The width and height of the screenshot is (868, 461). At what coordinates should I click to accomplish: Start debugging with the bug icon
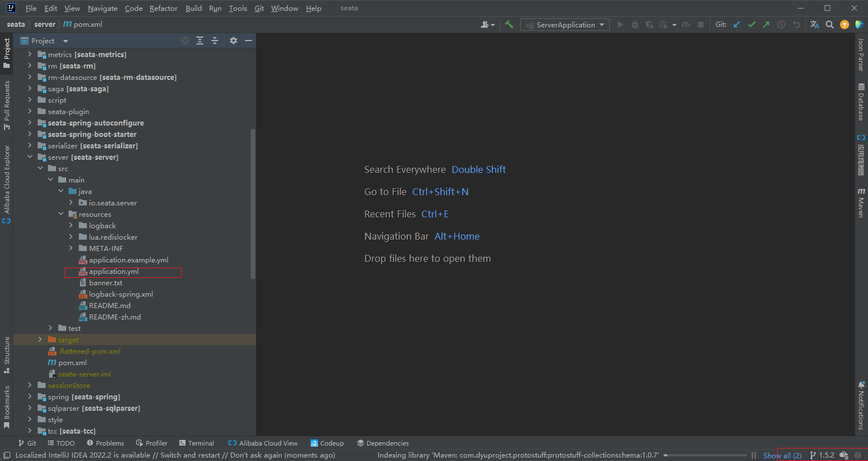click(x=636, y=25)
